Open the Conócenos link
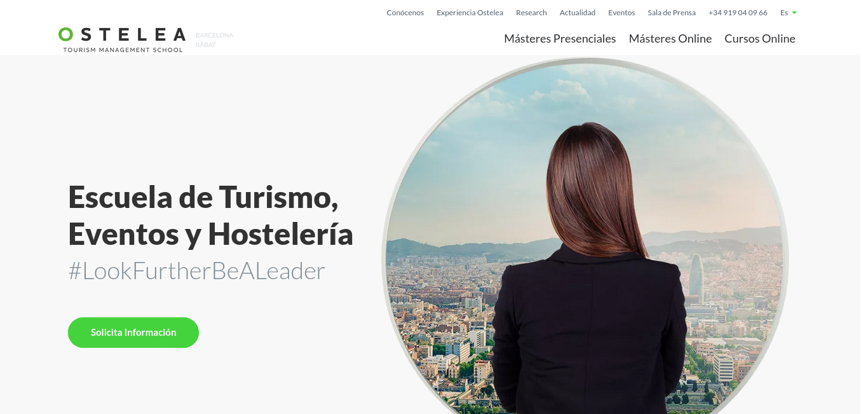The width and height of the screenshot is (868, 414). click(x=405, y=13)
